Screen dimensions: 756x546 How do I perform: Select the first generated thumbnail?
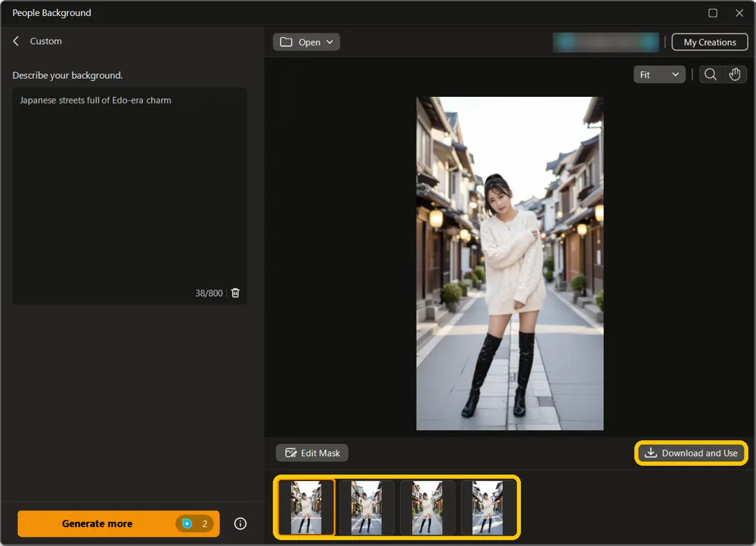click(x=306, y=507)
